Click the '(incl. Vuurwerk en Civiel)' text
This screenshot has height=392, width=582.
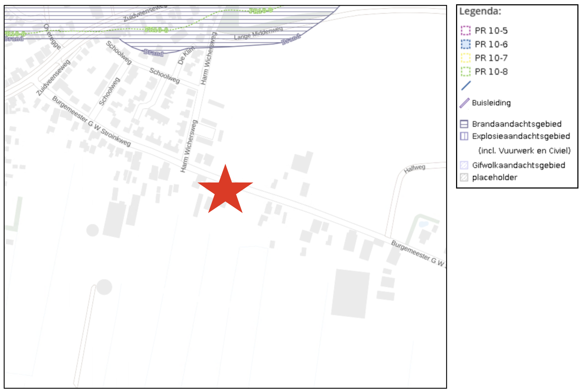coord(524,151)
